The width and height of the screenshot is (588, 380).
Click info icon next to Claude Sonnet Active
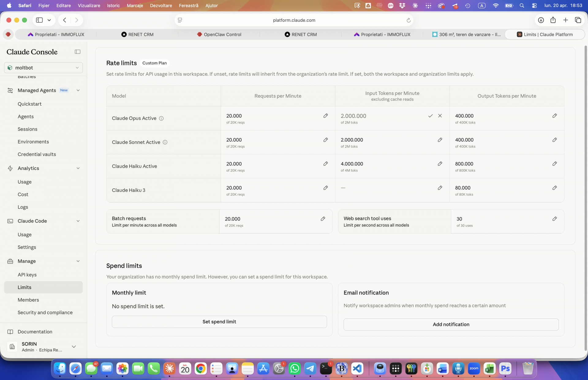165,142
